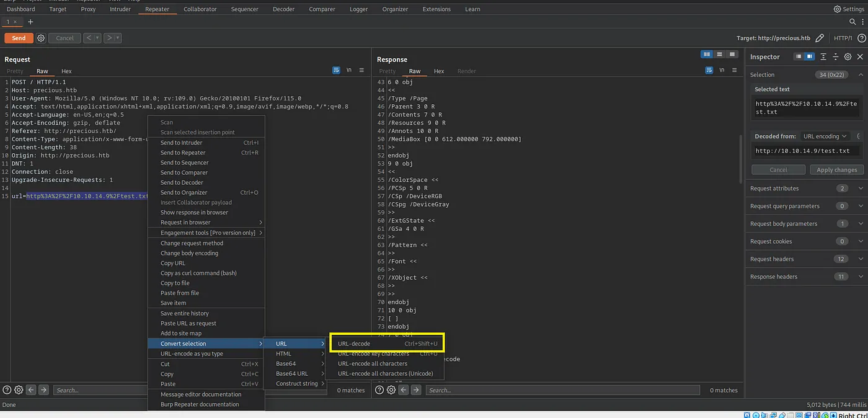The image size is (868, 418).
Task: Switch to the Decoder tab
Action: click(x=283, y=9)
